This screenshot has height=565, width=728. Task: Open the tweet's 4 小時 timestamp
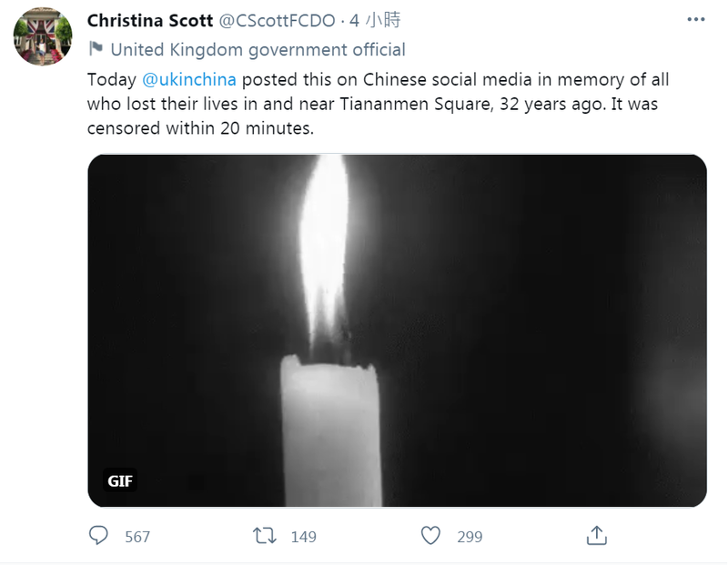[x=375, y=20]
